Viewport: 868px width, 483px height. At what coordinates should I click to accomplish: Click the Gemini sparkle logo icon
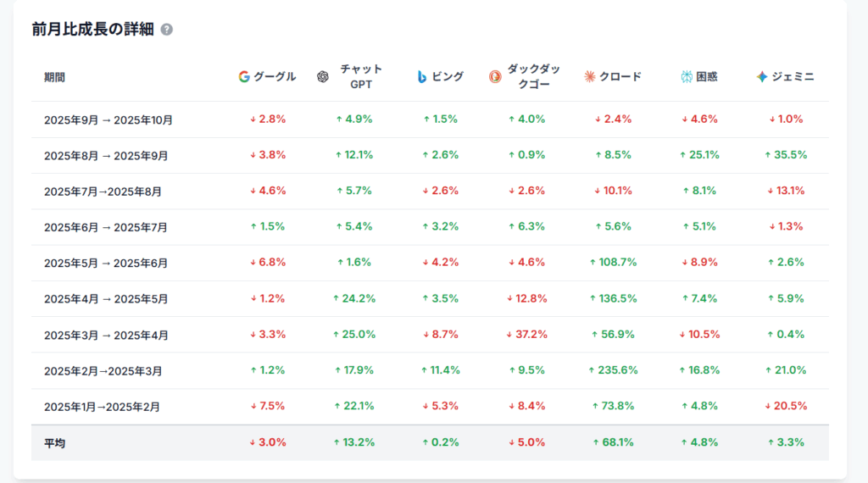763,76
